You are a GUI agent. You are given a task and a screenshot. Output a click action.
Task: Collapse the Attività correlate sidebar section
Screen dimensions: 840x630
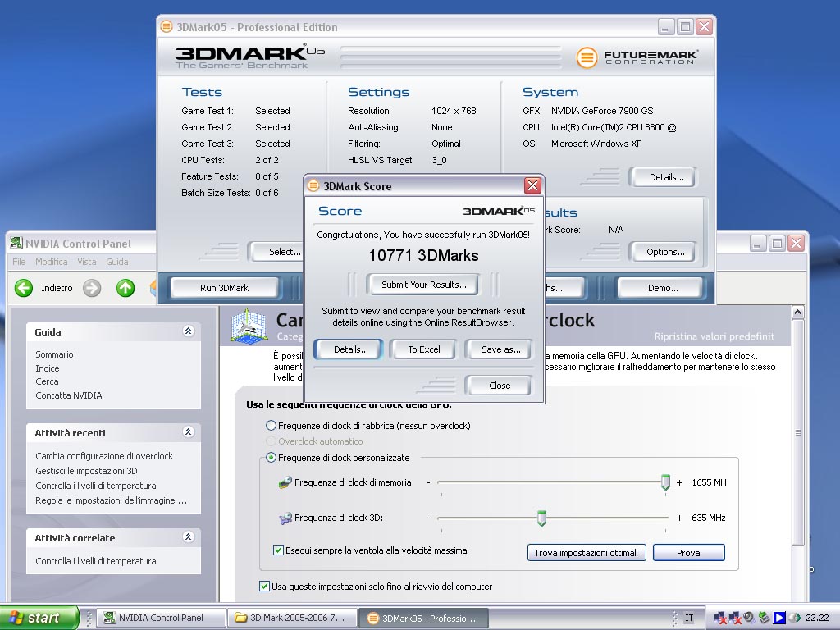(x=188, y=536)
